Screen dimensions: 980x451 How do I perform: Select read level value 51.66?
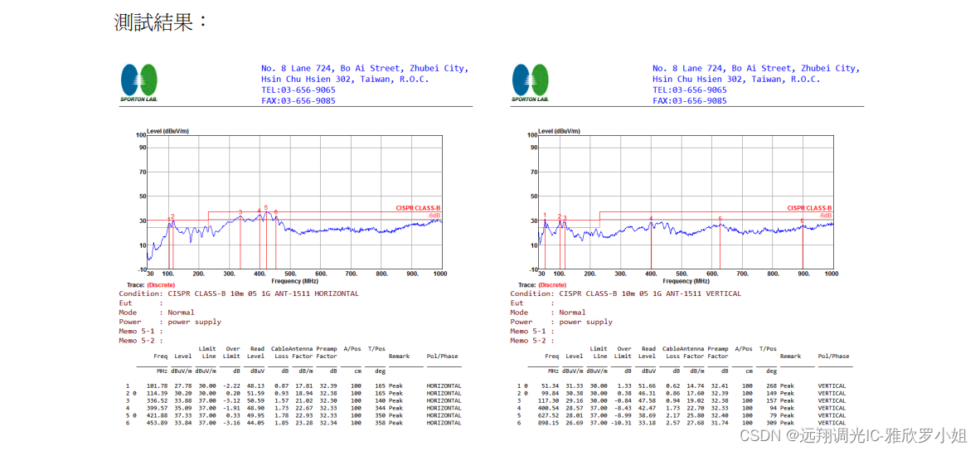[x=648, y=386]
